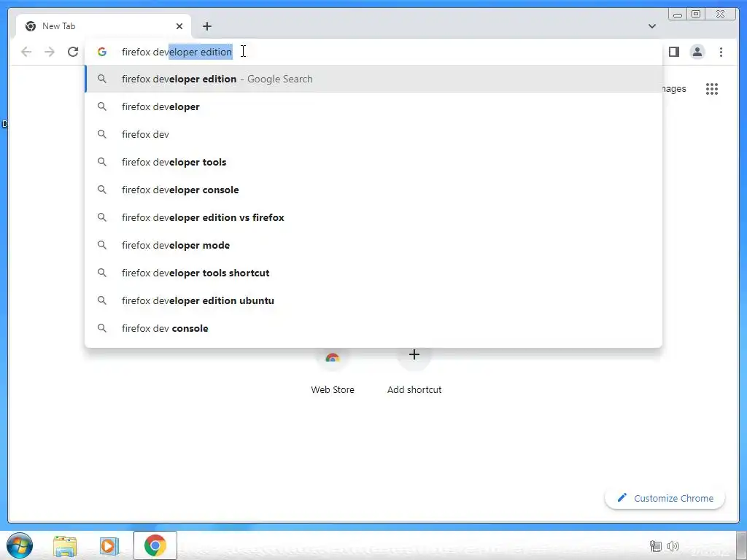Screen dimensions: 747x560
Task: Choose 'firefox developer tools' suggestion
Action: tap(373, 162)
